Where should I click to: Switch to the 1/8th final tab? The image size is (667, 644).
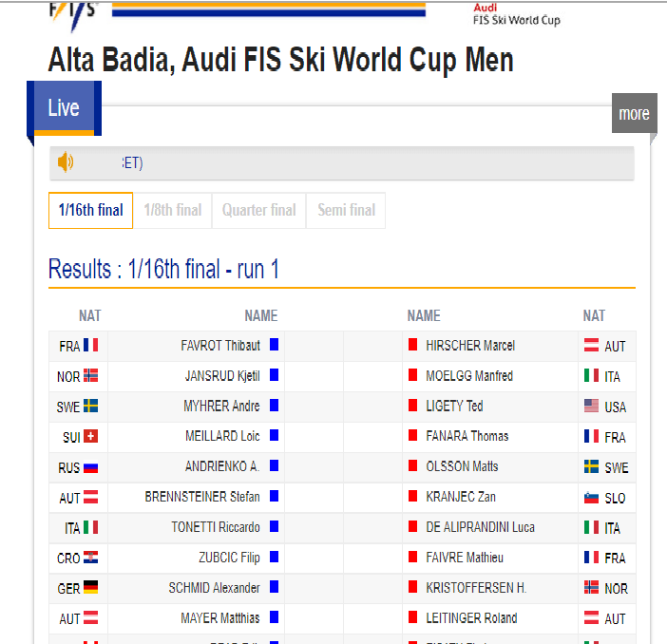(173, 210)
